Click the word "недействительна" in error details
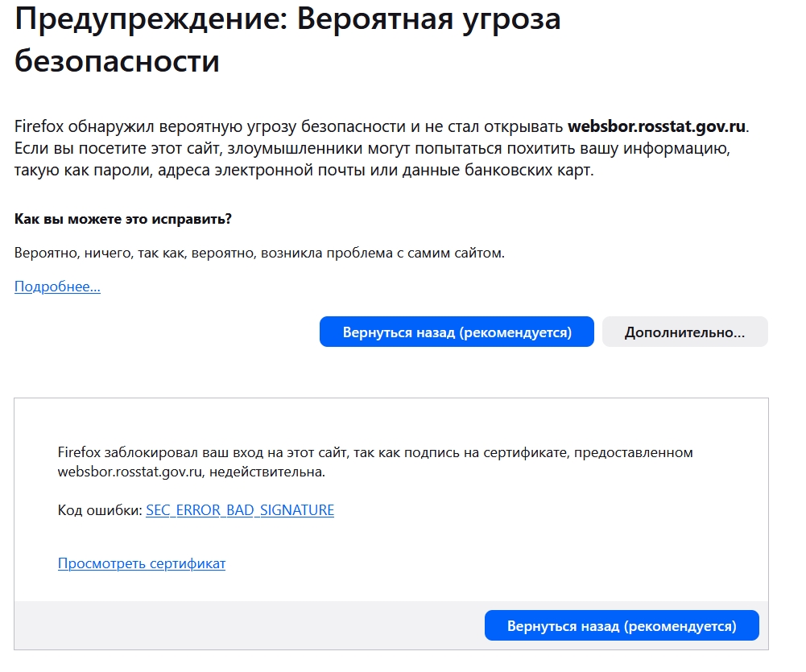This screenshot has height=672, width=806. click(271, 472)
